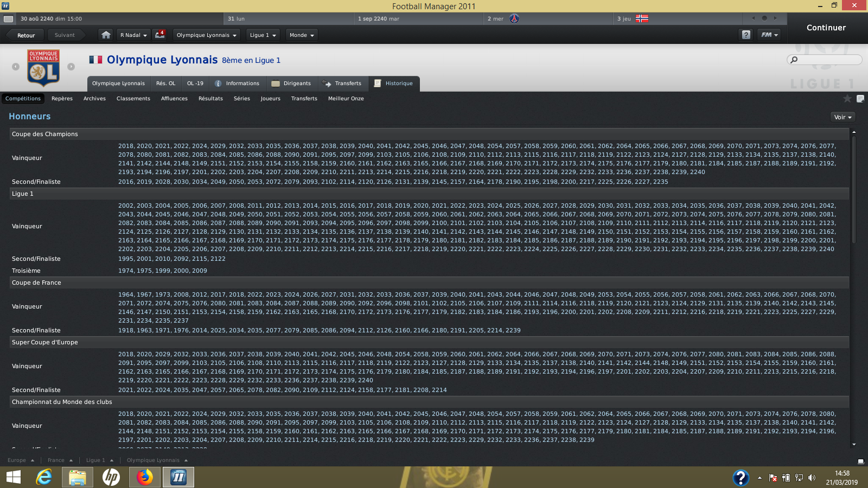
Task: Open the Informations tab
Action: pos(237,84)
